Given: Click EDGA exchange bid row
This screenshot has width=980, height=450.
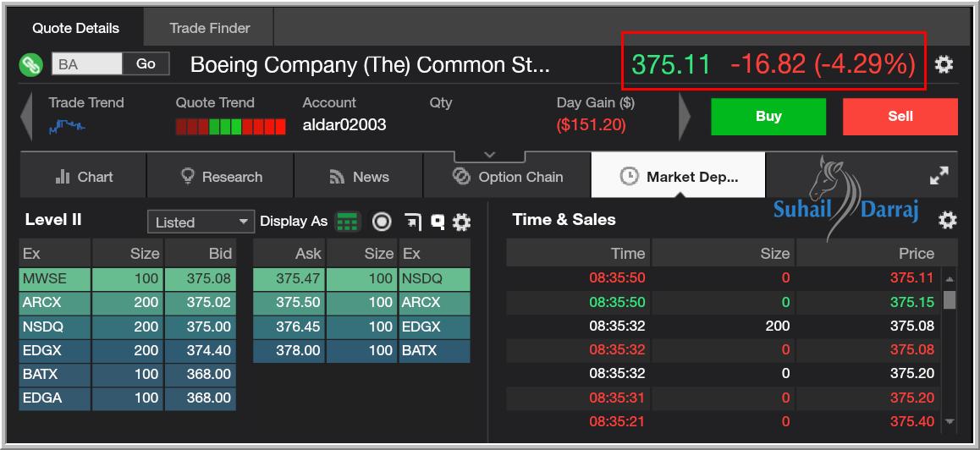Looking at the screenshot, I should coord(55,398).
